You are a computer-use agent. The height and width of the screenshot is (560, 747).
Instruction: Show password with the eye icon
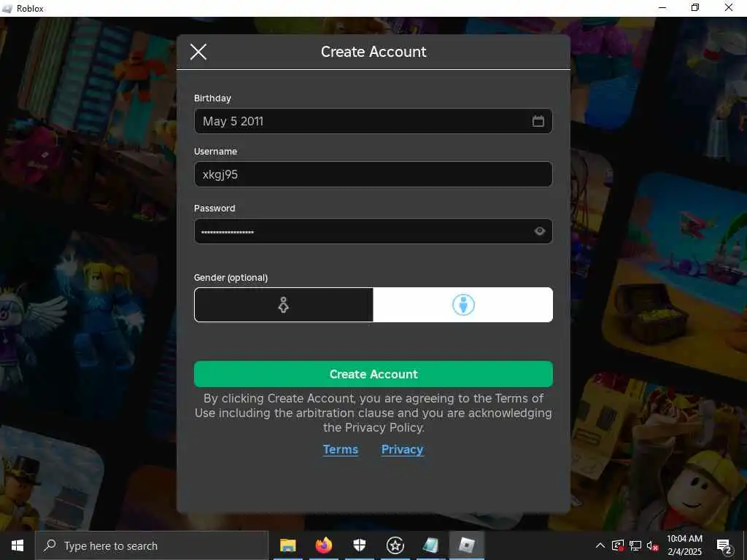tap(539, 231)
